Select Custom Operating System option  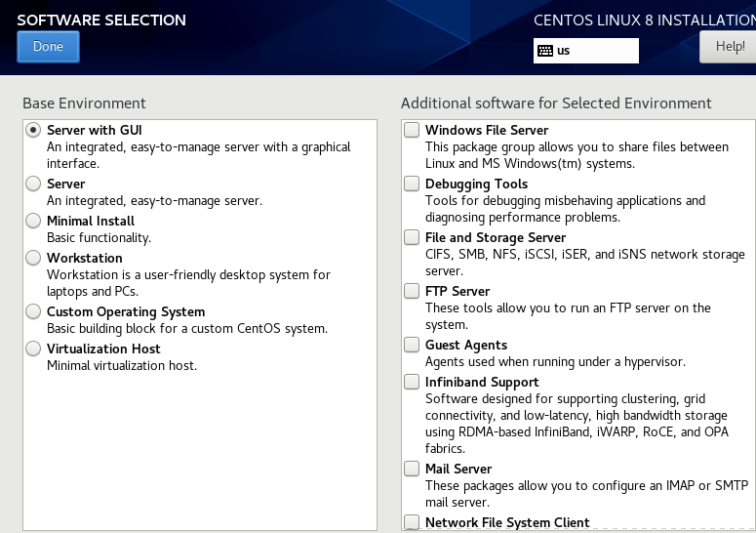(34, 311)
